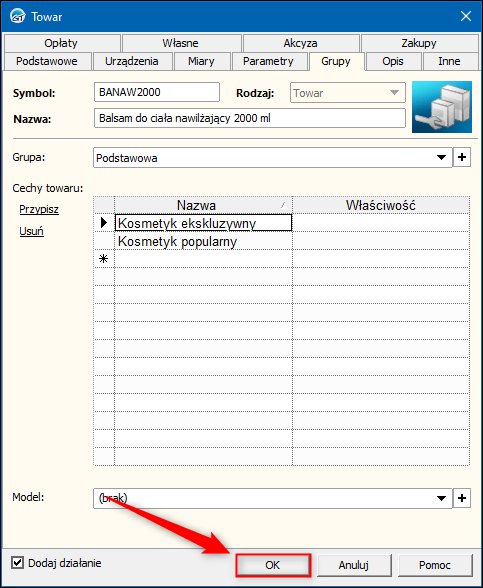Click the current-row arrow indicator
This screenshot has height=588, width=483.
pos(104,223)
